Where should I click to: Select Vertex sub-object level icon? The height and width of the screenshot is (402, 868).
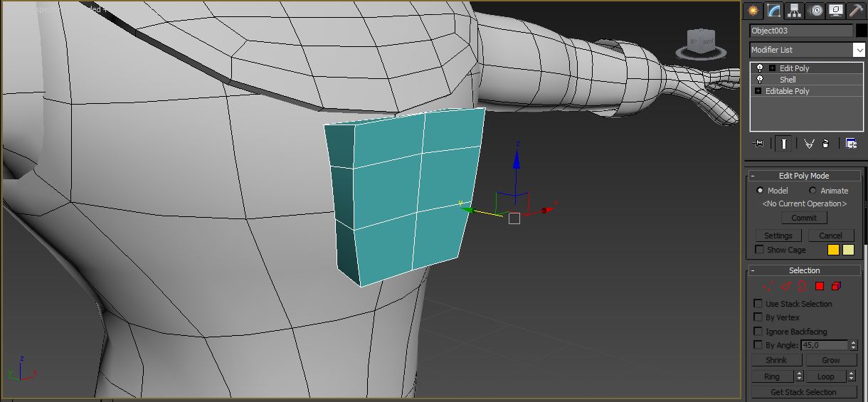click(768, 286)
